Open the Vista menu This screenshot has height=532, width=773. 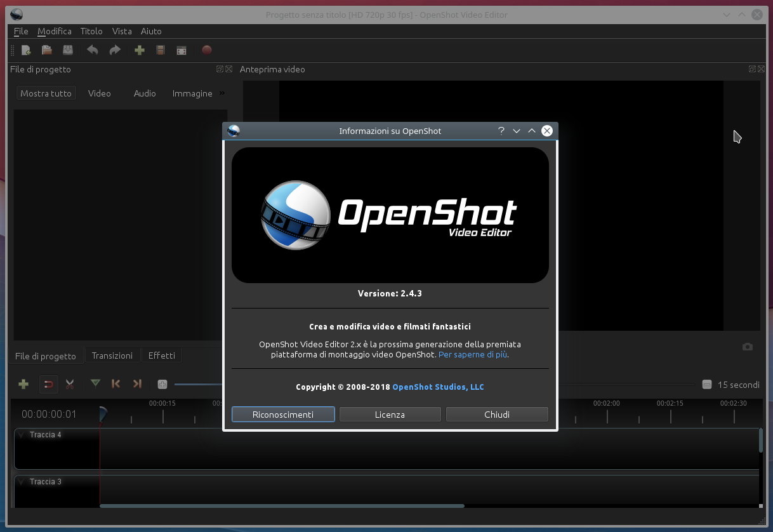click(122, 31)
